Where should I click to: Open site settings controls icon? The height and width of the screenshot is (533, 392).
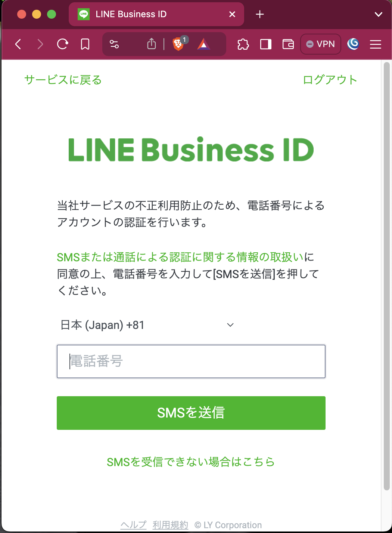(x=114, y=44)
